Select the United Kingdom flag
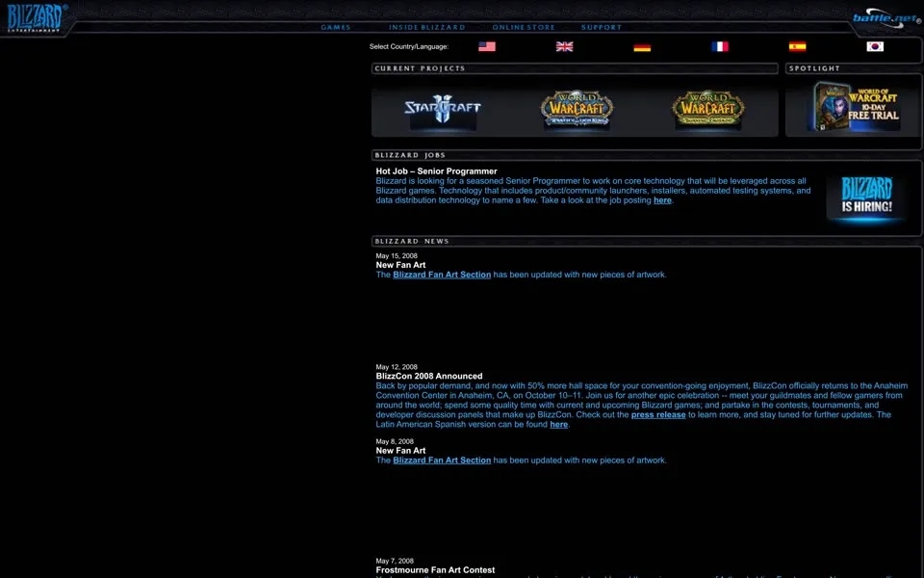This screenshot has height=578, width=924. point(564,46)
